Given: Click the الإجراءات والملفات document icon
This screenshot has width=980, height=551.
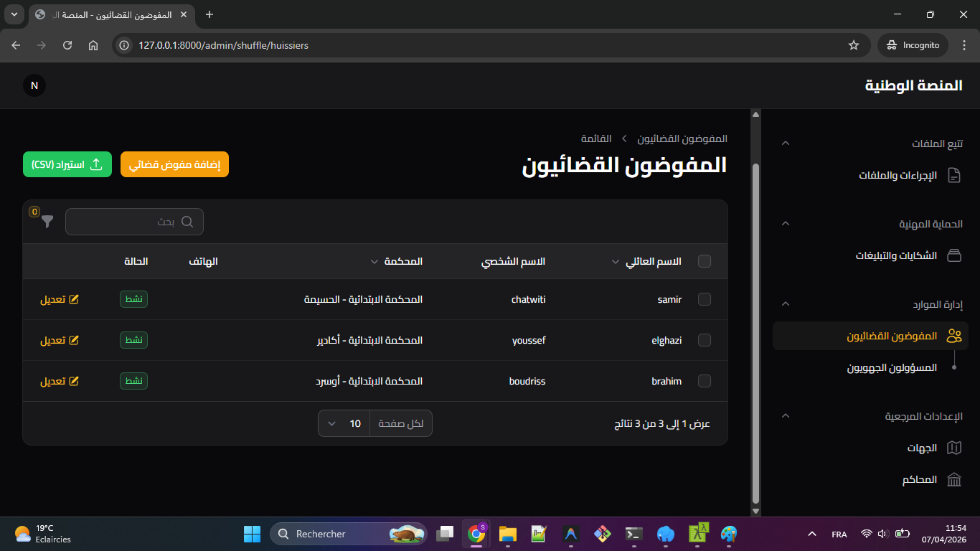Looking at the screenshot, I should 953,176.
